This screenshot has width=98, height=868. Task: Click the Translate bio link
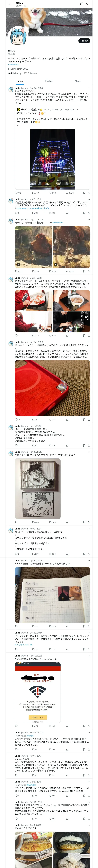(14, 65)
